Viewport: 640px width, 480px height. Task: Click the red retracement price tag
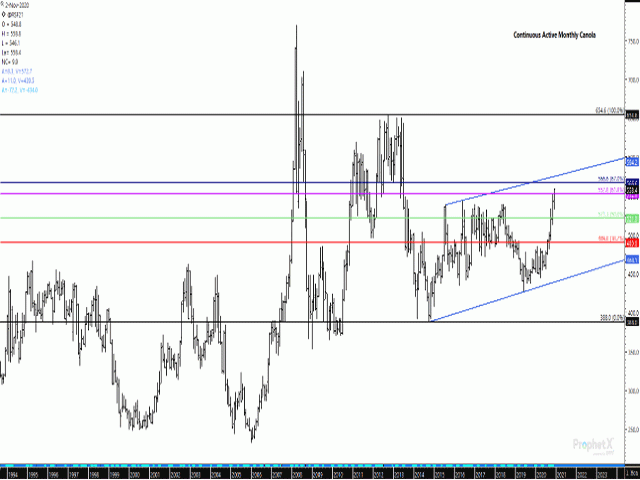(x=632, y=243)
